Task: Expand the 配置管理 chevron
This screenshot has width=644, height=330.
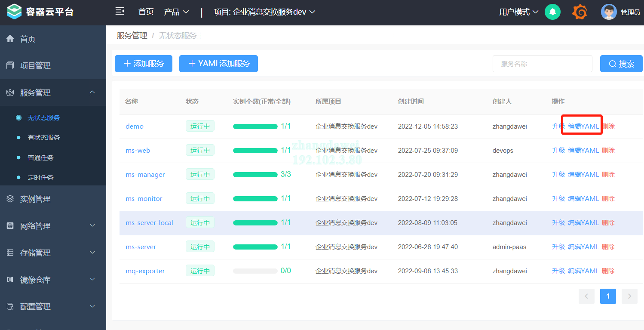Action: tap(92, 306)
